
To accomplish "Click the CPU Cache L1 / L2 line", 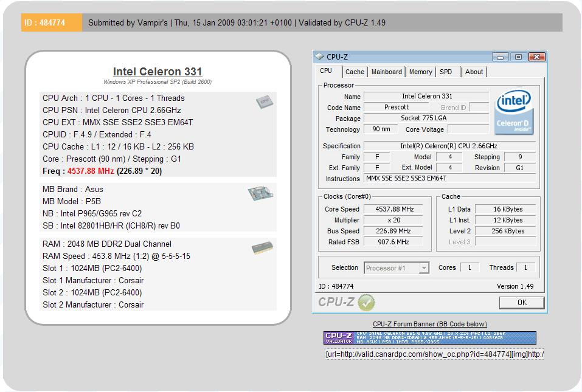I will [x=118, y=147].
